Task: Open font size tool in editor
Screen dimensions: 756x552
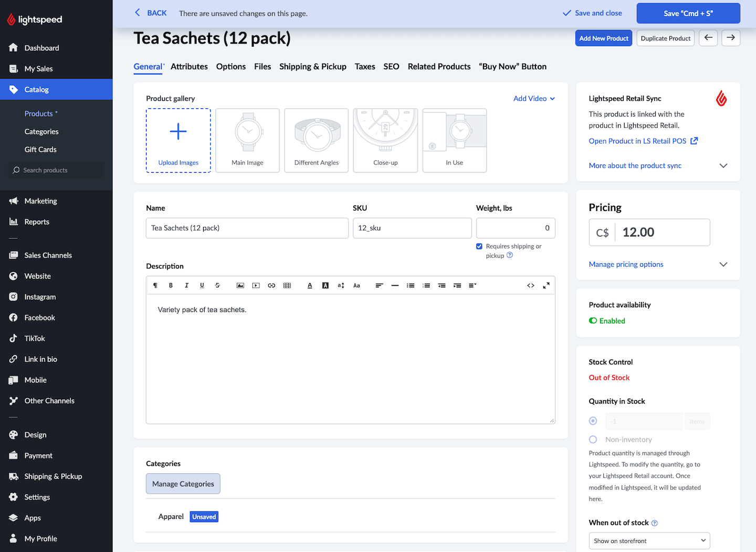Action: point(341,286)
